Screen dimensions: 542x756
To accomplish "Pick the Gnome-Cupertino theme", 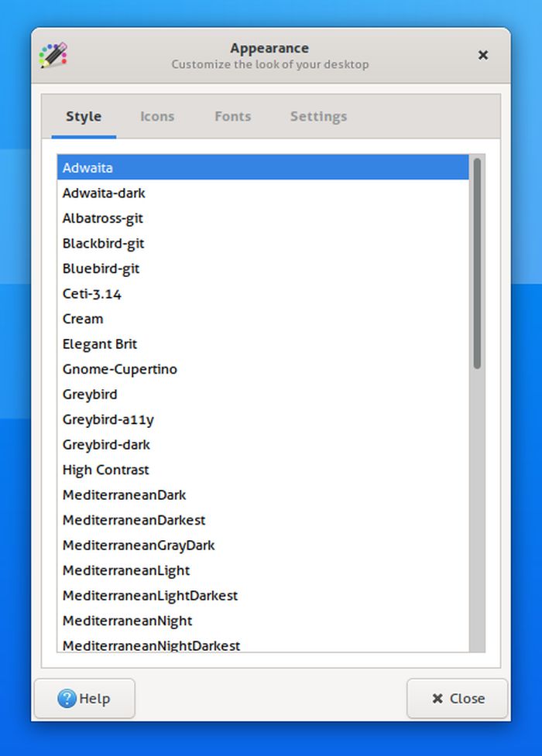I will pyautogui.click(x=119, y=369).
